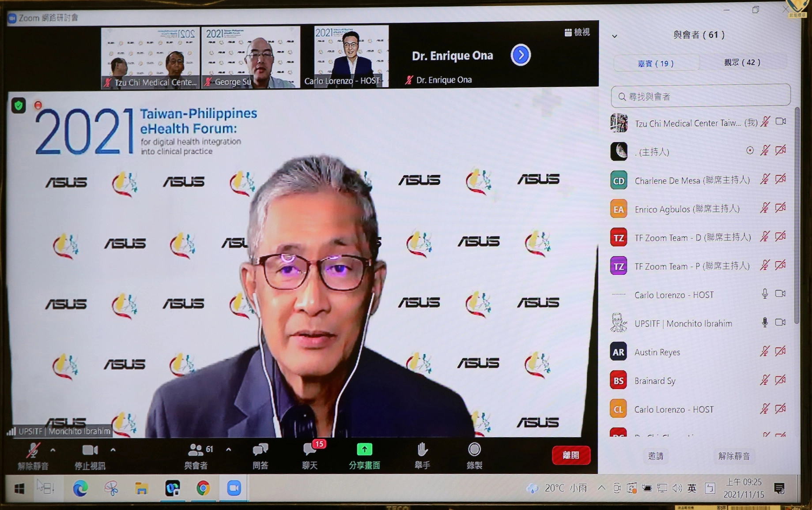Open the notification center in the system tray
812x510 pixels.
point(779,488)
